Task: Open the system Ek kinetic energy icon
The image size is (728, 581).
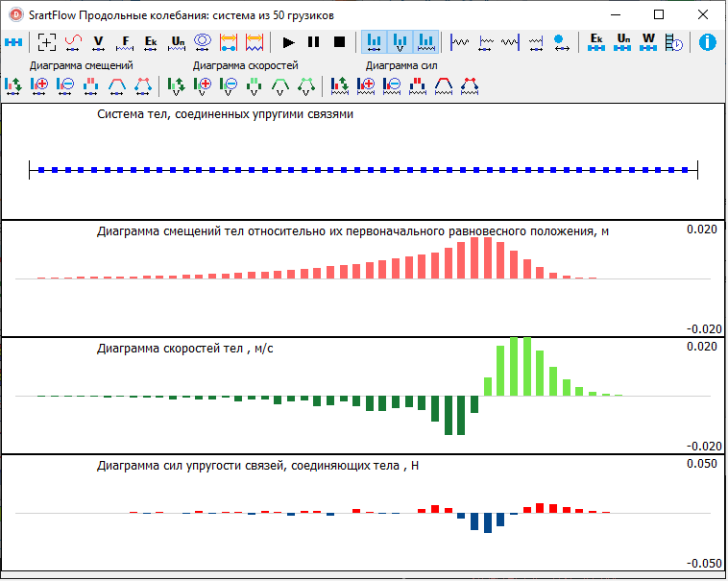Action: (596, 42)
